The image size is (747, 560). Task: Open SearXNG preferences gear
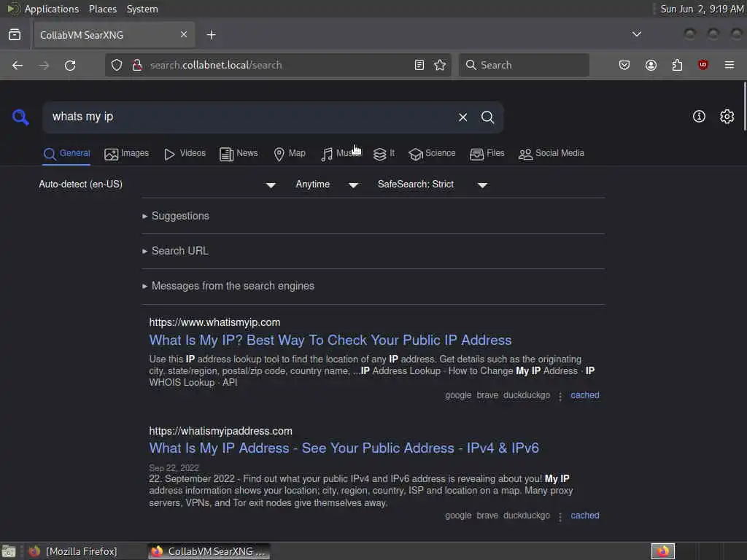(727, 117)
